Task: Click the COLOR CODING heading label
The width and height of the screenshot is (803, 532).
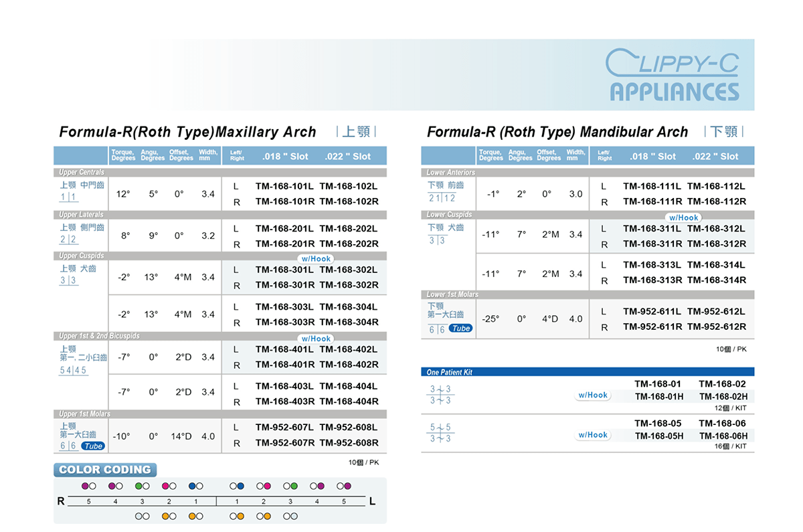Action: [x=105, y=470]
